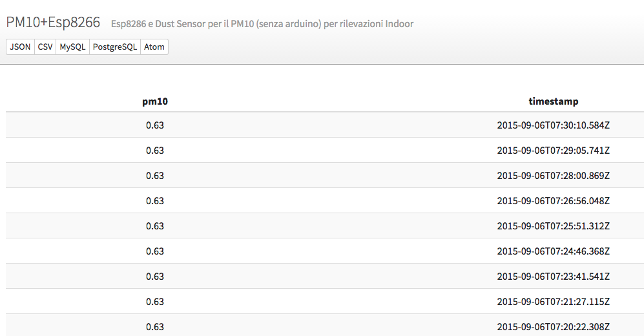The width and height of the screenshot is (644, 336).
Task: Select timestamp 2015-09-06T07:30:10.584Z
Action: tap(553, 125)
